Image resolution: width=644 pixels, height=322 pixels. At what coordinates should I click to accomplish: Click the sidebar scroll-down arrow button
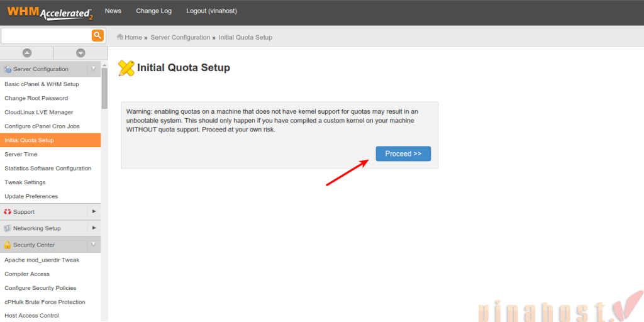point(80,53)
